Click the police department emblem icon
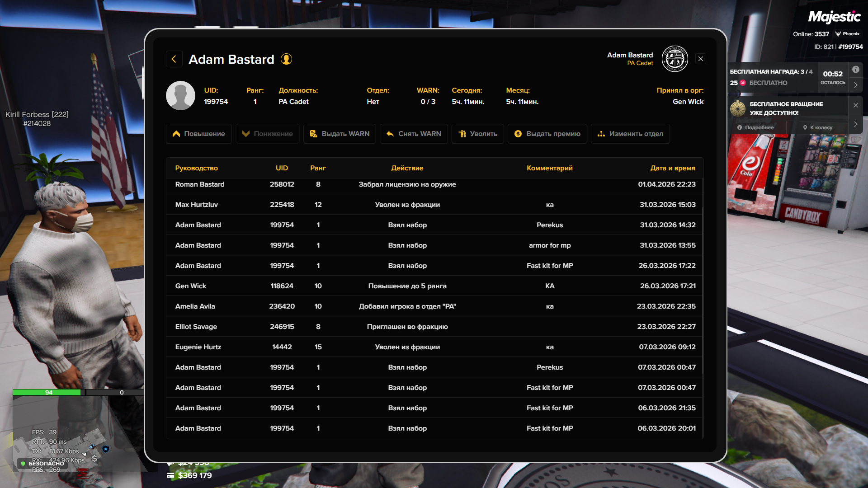Image resolution: width=868 pixels, height=488 pixels. click(x=675, y=59)
